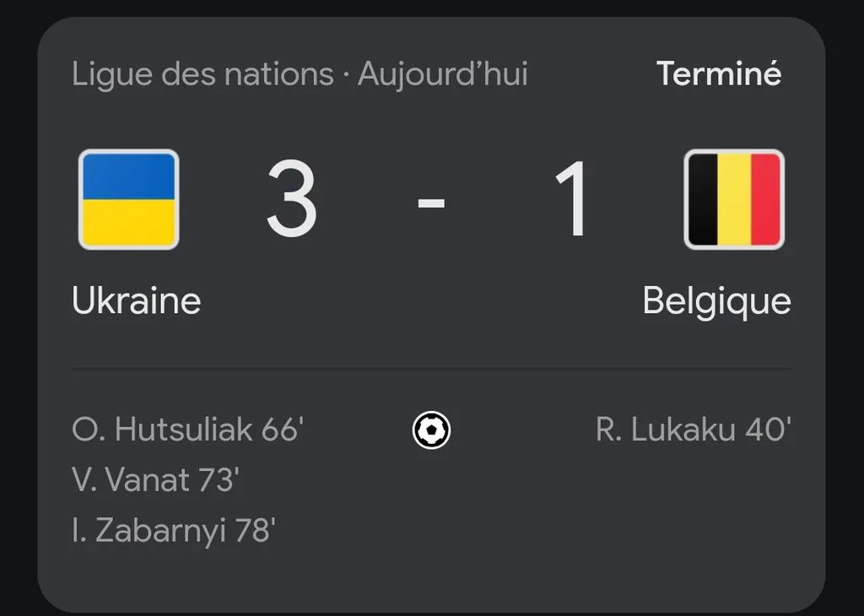
Task: Open the Belgique team name link
Action: coord(717,302)
